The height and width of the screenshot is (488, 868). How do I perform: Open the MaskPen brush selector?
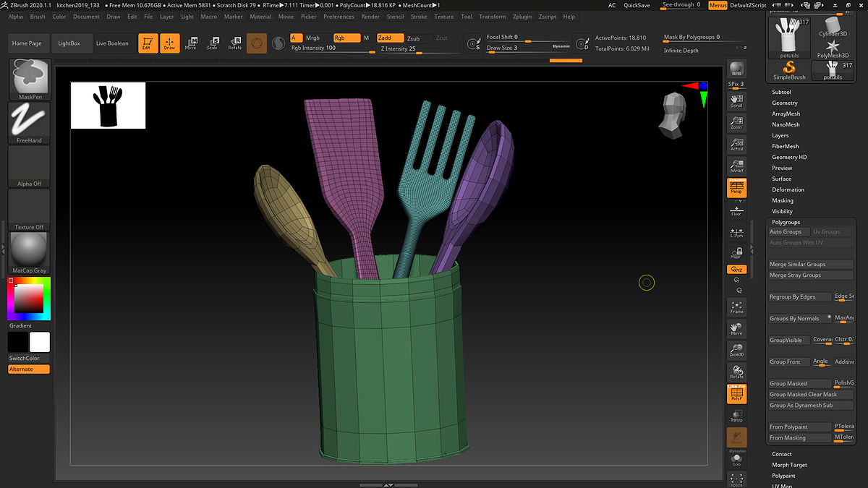(30, 80)
